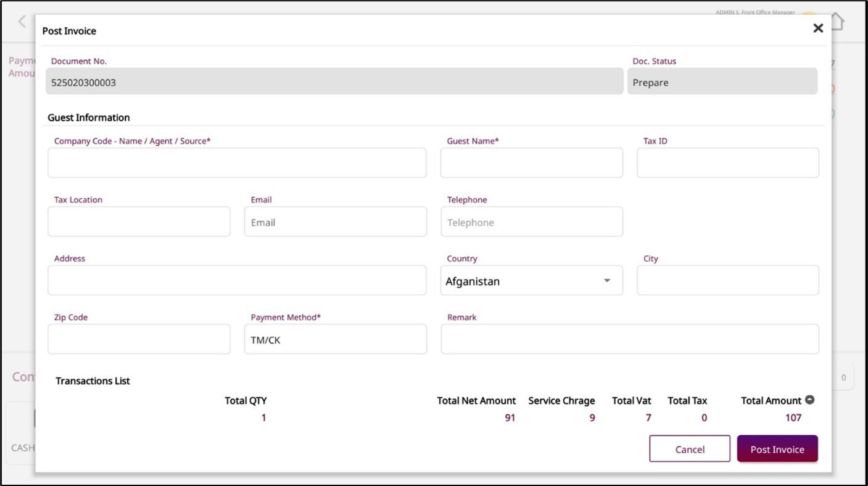Click the Remark text field
Screen dimensions: 868x486
coord(629,339)
